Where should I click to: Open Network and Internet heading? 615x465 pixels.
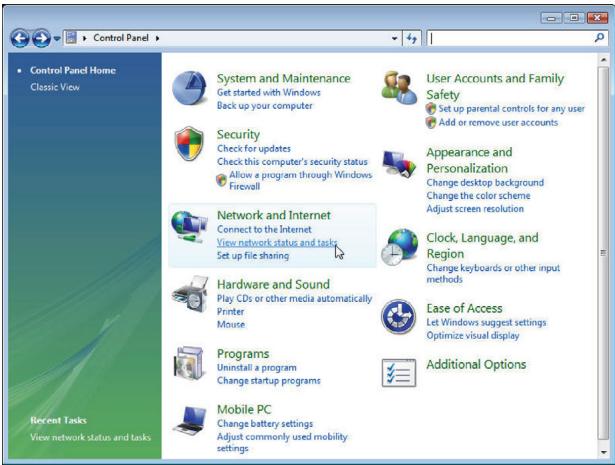[274, 215]
